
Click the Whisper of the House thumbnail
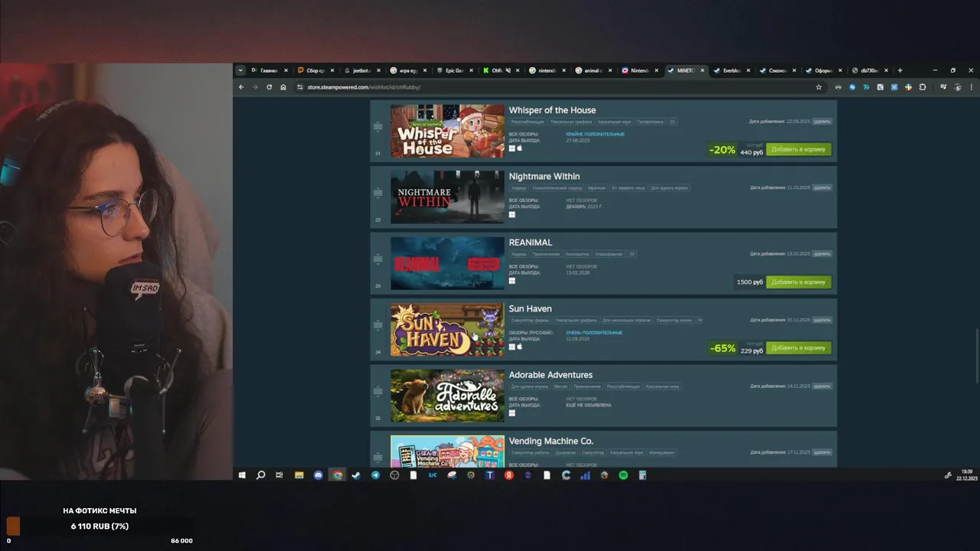pyautogui.click(x=447, y=131)
